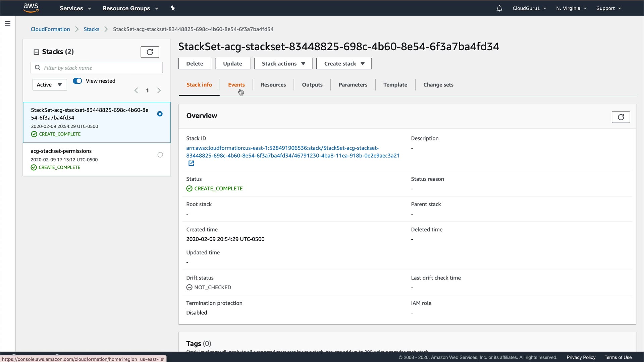Click the pin shortcut icon in navbar
Viewport: 644px width, 362px height.
[173, 8]
